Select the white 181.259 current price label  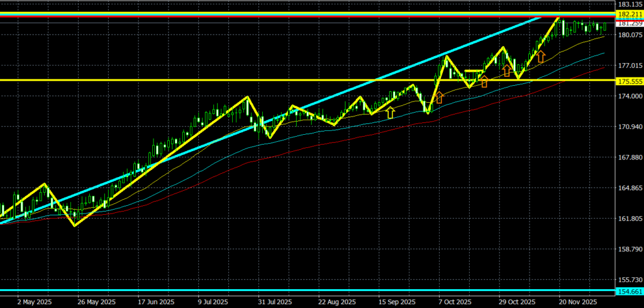(629, 23)
